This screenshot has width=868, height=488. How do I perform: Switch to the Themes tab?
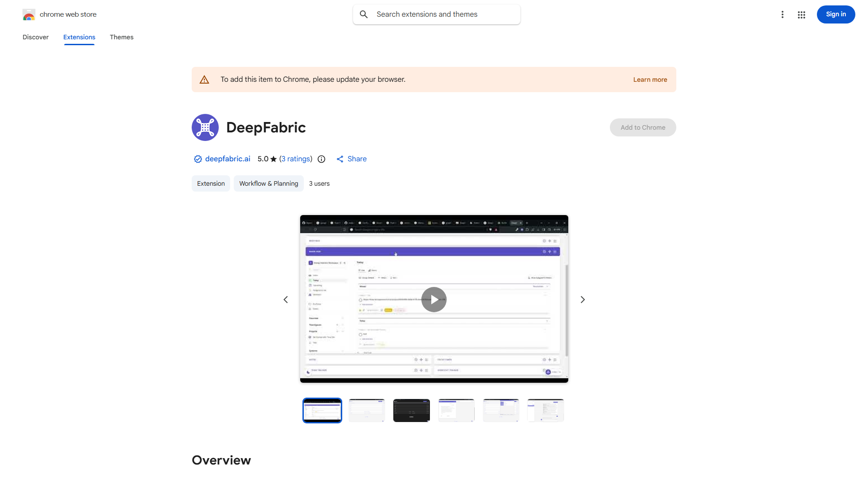pyautogui.click(x=121, y=37)
